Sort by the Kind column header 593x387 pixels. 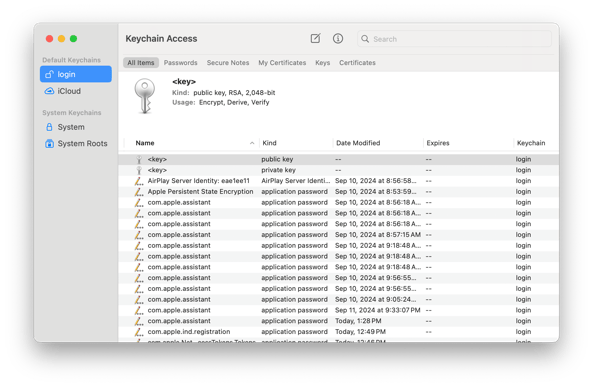(x=269, y=143)
